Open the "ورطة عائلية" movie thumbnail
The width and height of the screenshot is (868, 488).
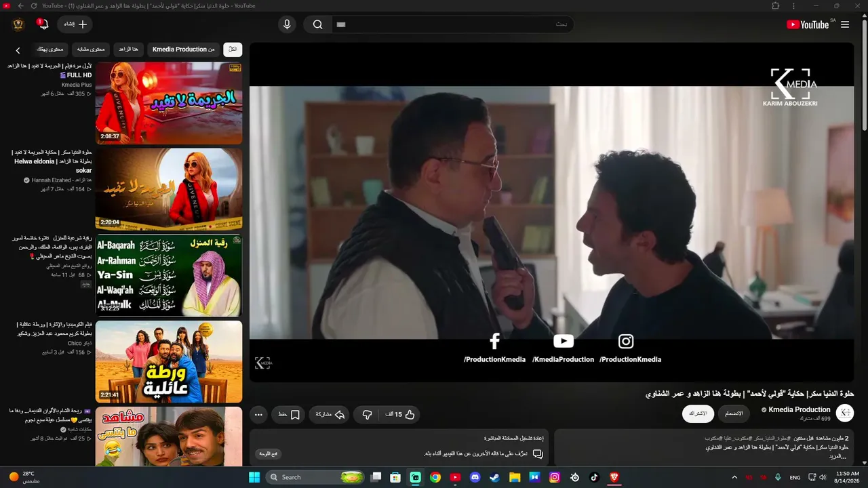point(169,361)
